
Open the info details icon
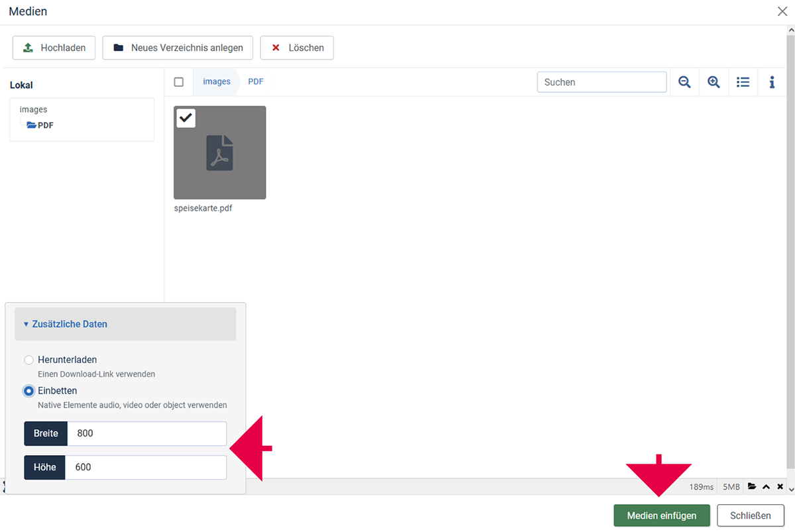pyautogui.click(x=772, y=82)
